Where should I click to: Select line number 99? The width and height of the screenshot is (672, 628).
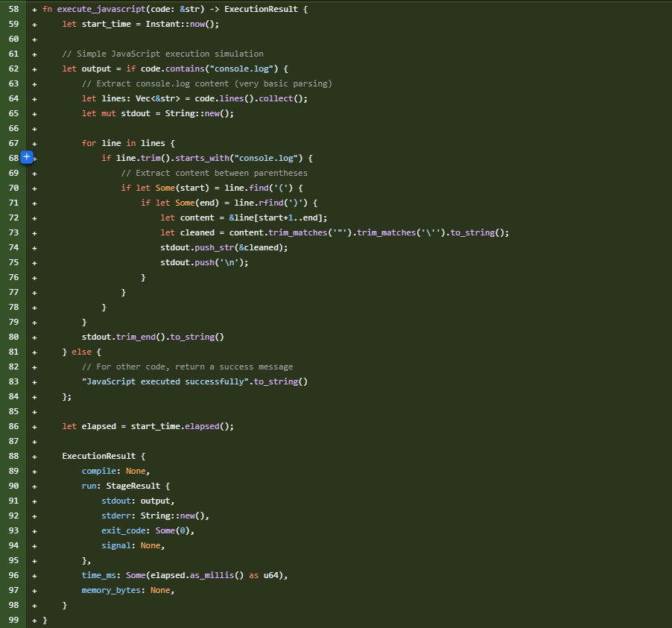13,620
